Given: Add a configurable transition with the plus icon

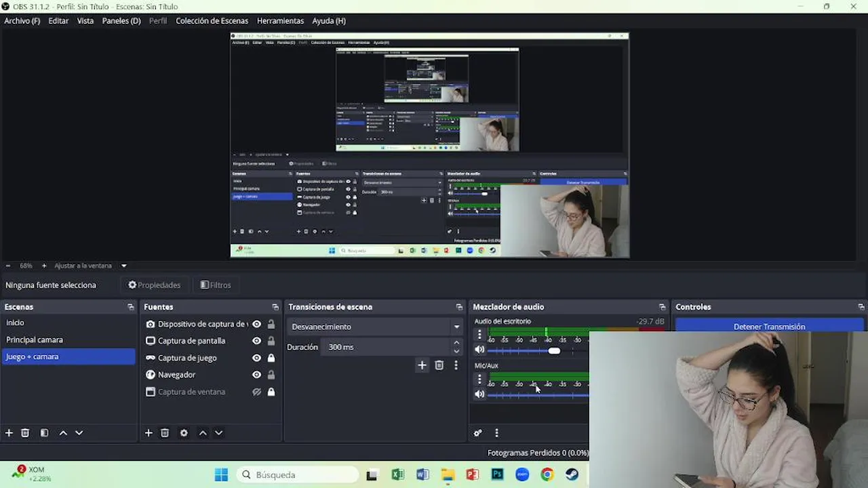Looking at the screenshot, I should click(x=422, y=365).
